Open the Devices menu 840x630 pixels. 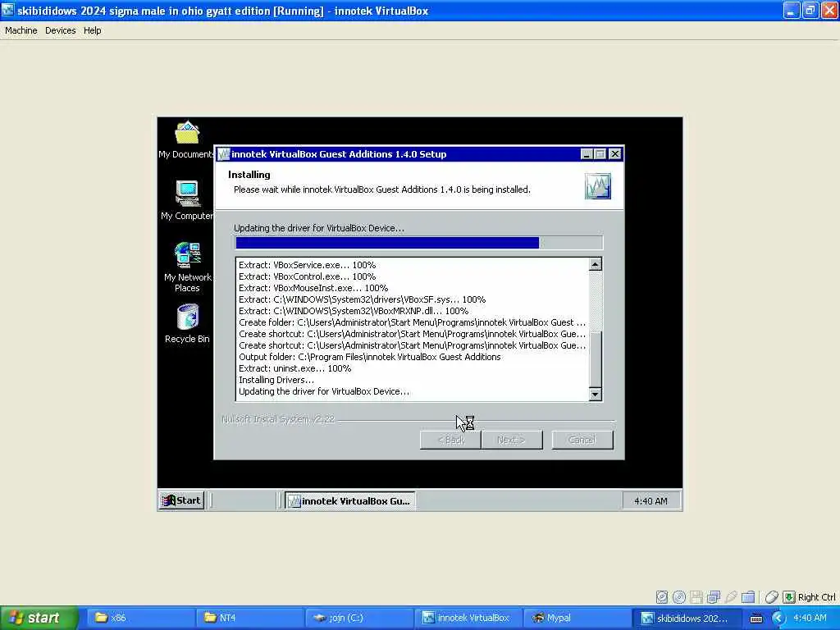click(x=60, y=30)
